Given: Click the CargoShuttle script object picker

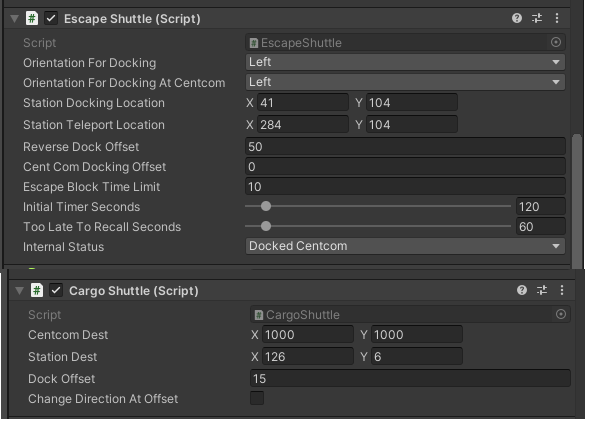Looking at the screenshot, I should pyautogui.click(x=561, y=314).
